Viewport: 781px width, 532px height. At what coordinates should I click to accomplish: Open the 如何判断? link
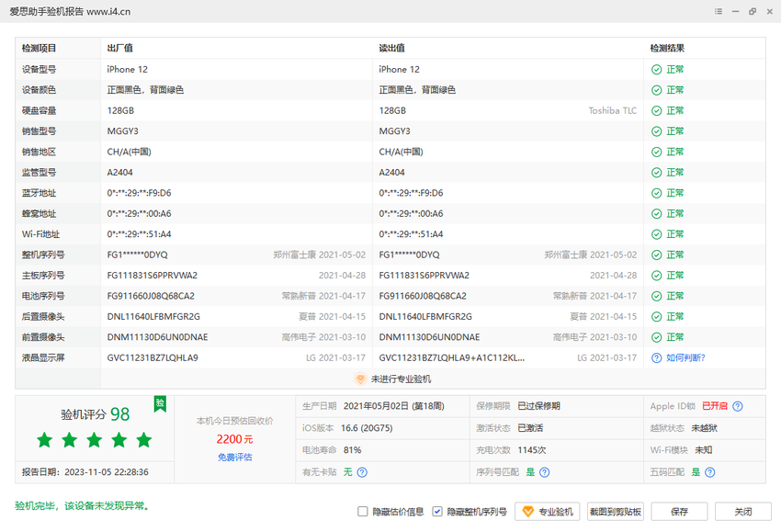685,358
